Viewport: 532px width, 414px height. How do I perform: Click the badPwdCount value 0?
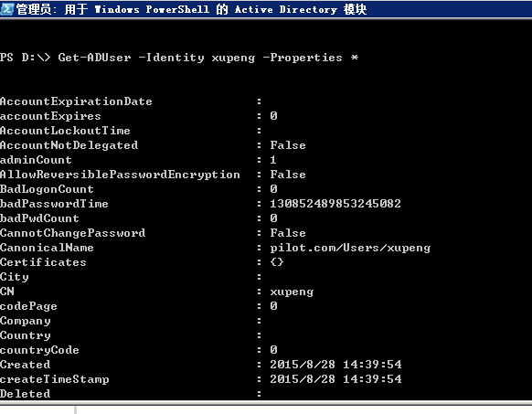tap(274, 218)
